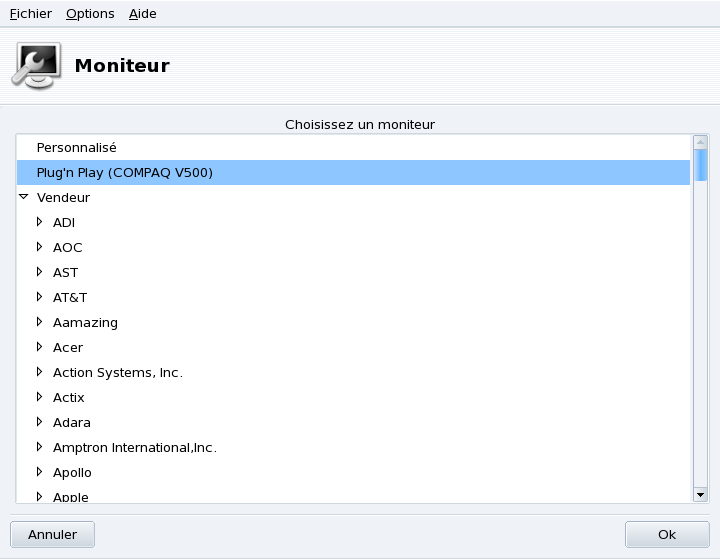720x560 pixels.
Task: Click the Annuler button
Action: coord(52,534)
